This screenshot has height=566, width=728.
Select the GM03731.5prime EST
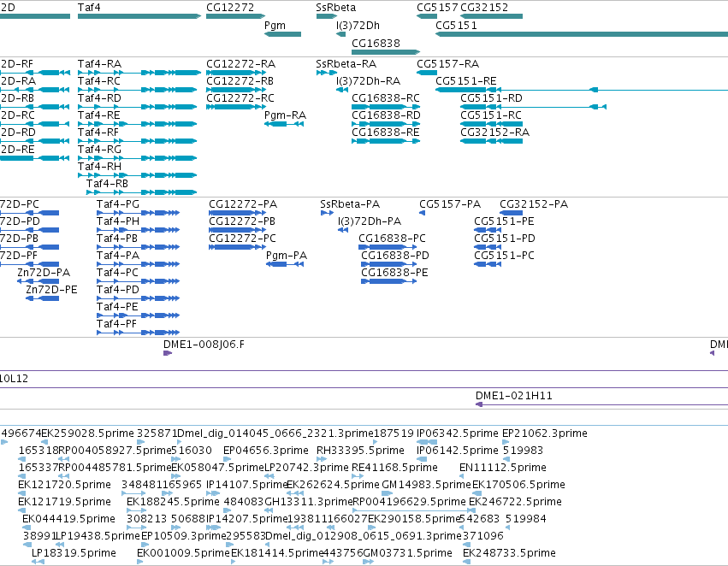point(368,562)
